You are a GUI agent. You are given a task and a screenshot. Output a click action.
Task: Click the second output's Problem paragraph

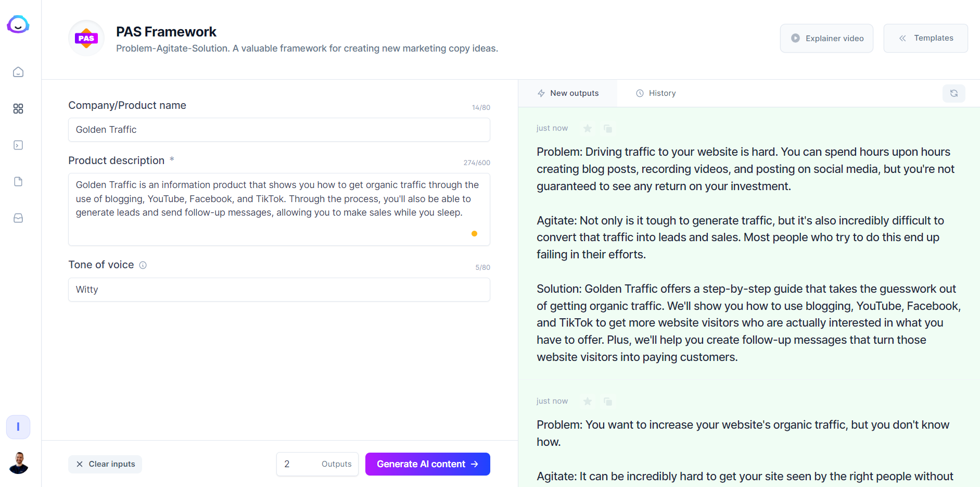[x=743, y=433]
